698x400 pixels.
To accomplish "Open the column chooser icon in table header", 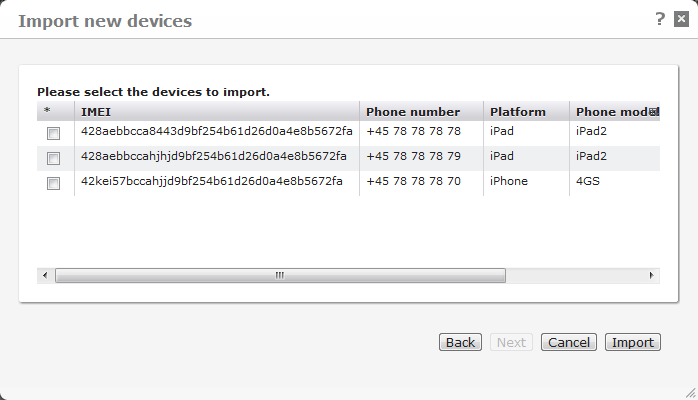I will [654, 112].
